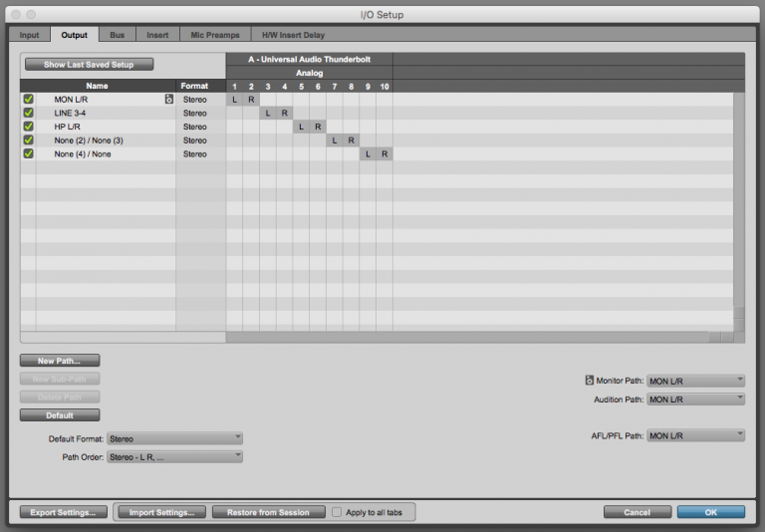This screenshot has width=765, height=532.
Task: Click the horizontal scrollbar below the channel grid
Action: [x=480, y=337]
